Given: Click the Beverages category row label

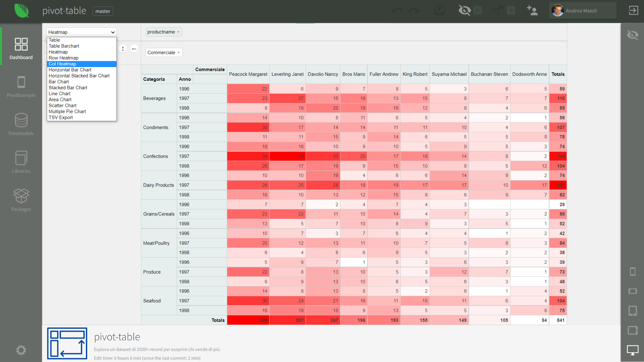Looking at the screenshot, I should [159, 98].
